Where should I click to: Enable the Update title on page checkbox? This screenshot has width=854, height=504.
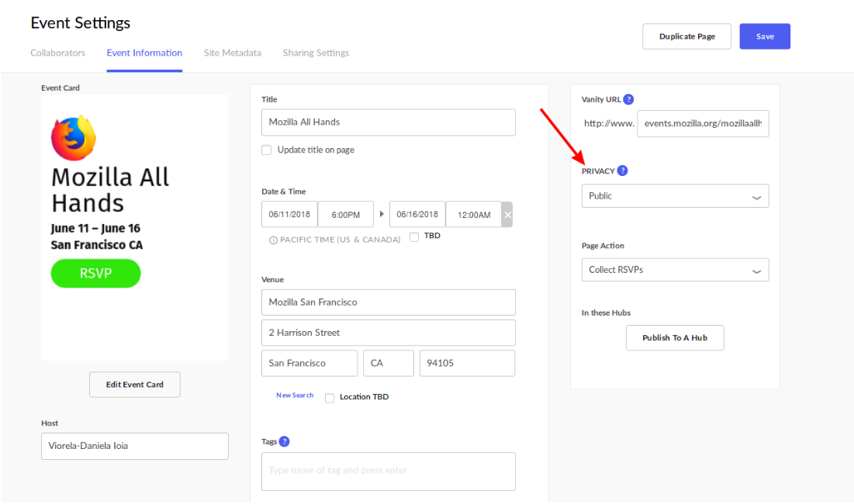point(266,150)
